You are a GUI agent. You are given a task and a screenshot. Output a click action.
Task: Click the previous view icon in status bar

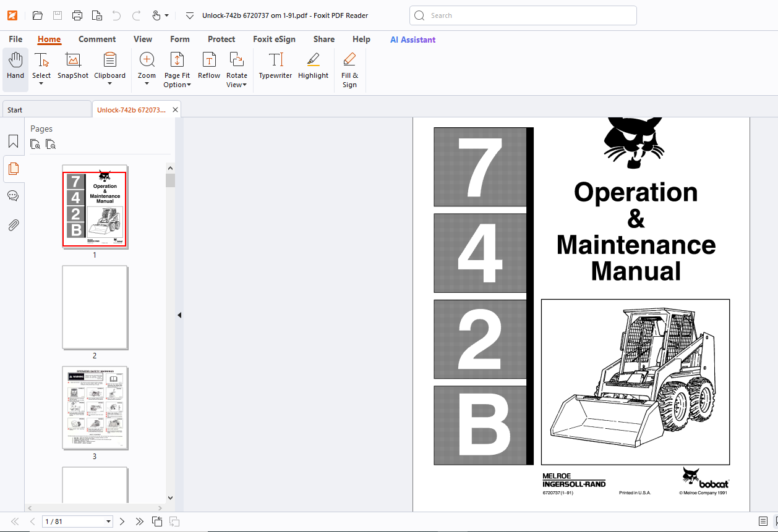[x=157, y=521]
